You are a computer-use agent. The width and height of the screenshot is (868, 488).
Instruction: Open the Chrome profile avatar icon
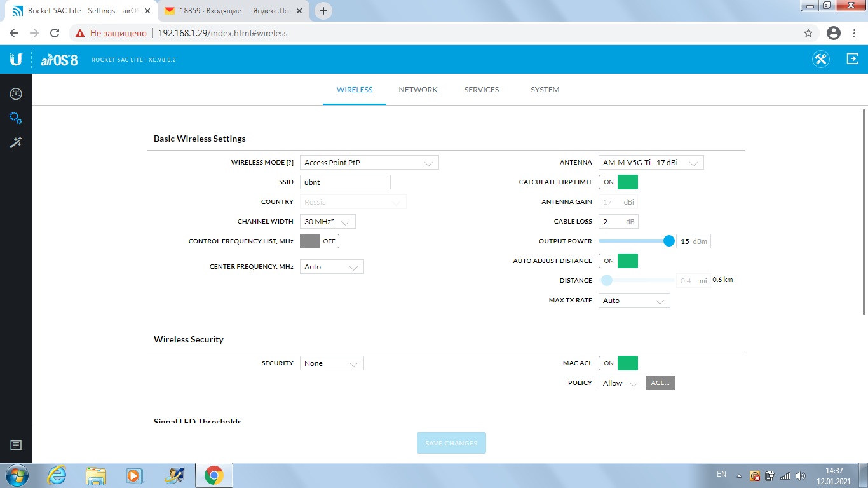click(x=834, y=33)
